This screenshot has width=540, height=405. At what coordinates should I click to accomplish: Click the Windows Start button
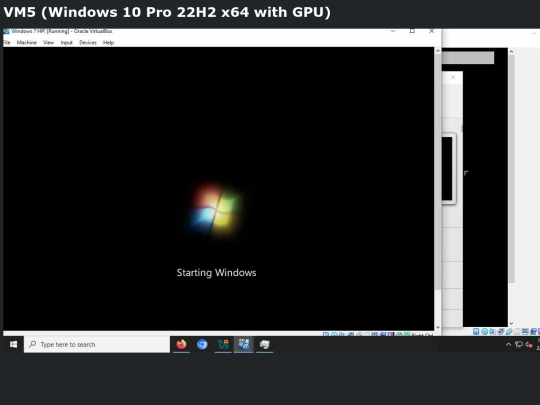click(x=13, y=344)
